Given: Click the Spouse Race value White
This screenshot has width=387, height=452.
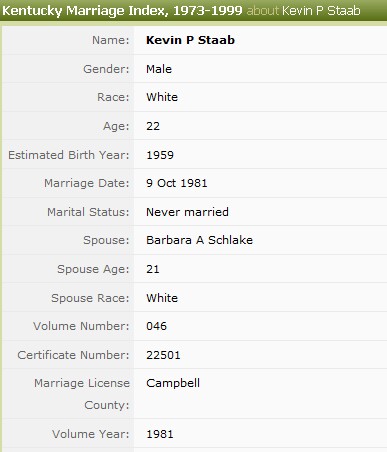Looking at the screenshot, I should (x=162, y=298).
